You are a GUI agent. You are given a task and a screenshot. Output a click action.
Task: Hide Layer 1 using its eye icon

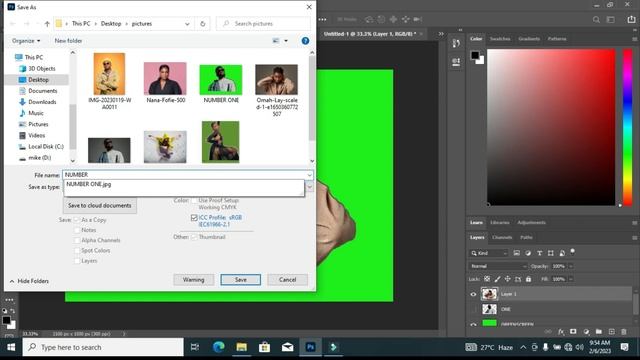pos(473,294)
